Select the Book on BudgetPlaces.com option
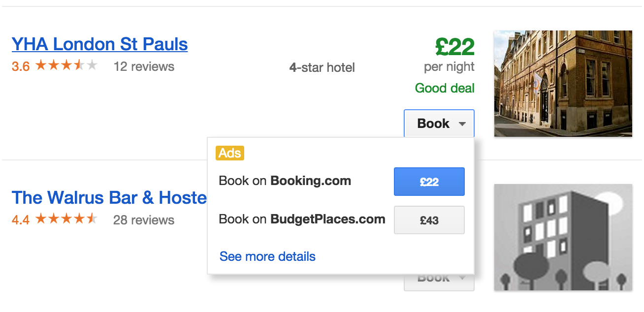The height and width of the screenshot is (312, 644). tap(429, 220)
